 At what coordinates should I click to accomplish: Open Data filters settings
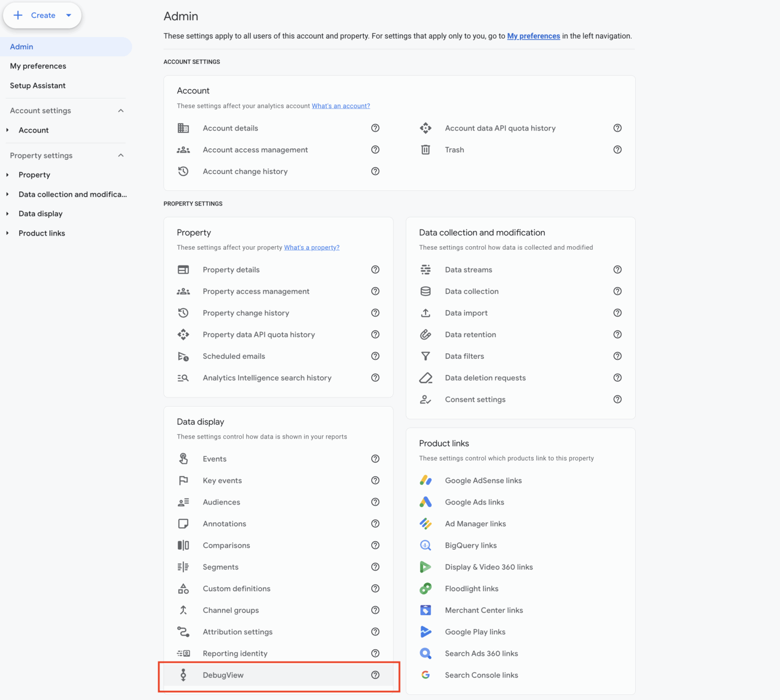coord(464,356)
